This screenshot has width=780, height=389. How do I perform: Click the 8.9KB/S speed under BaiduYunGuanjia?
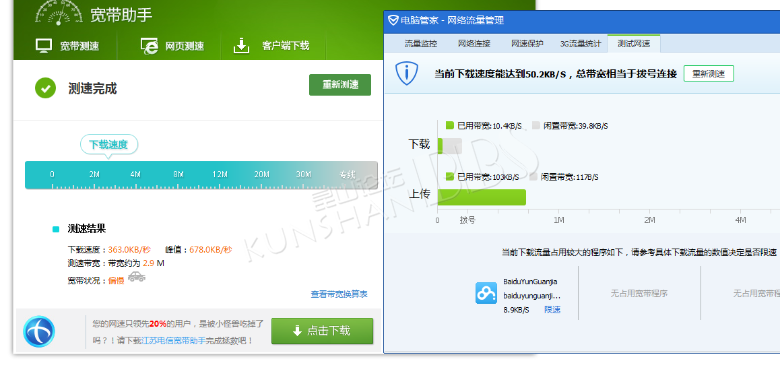pos(516,309)
